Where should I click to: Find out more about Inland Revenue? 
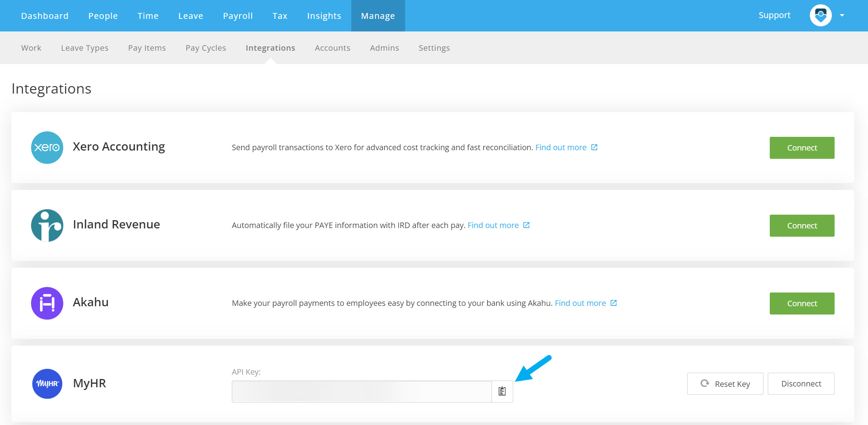(x=493, y=225)
